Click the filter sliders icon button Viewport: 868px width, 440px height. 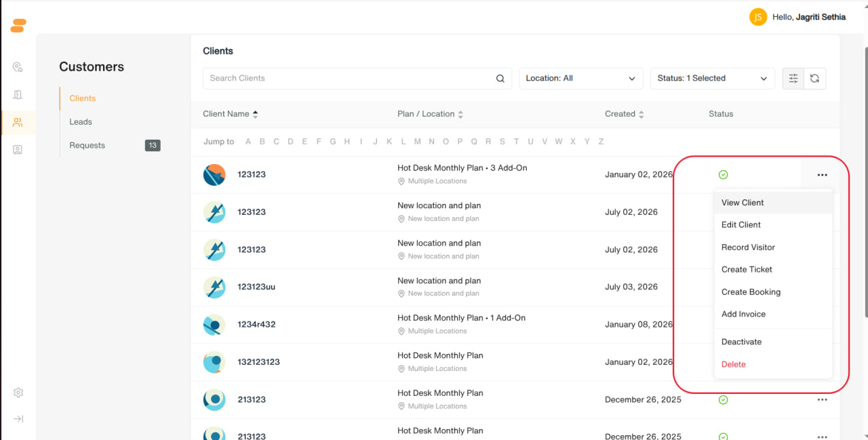pyautogui.click(x=793, y=78)
